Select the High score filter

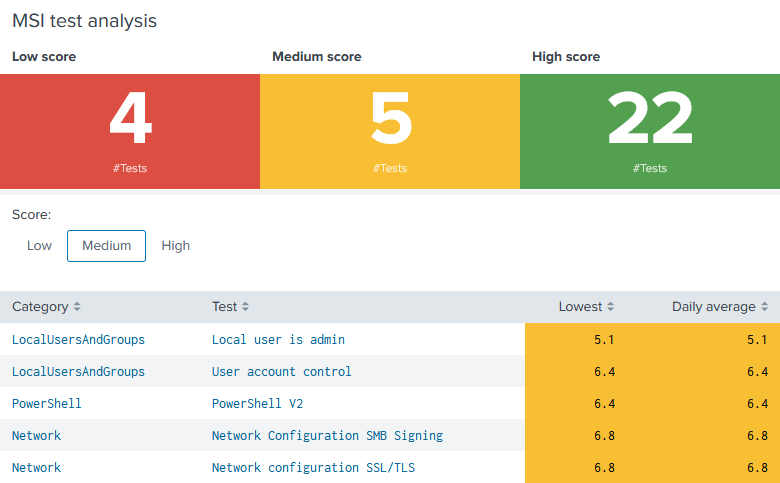point(176,246)
